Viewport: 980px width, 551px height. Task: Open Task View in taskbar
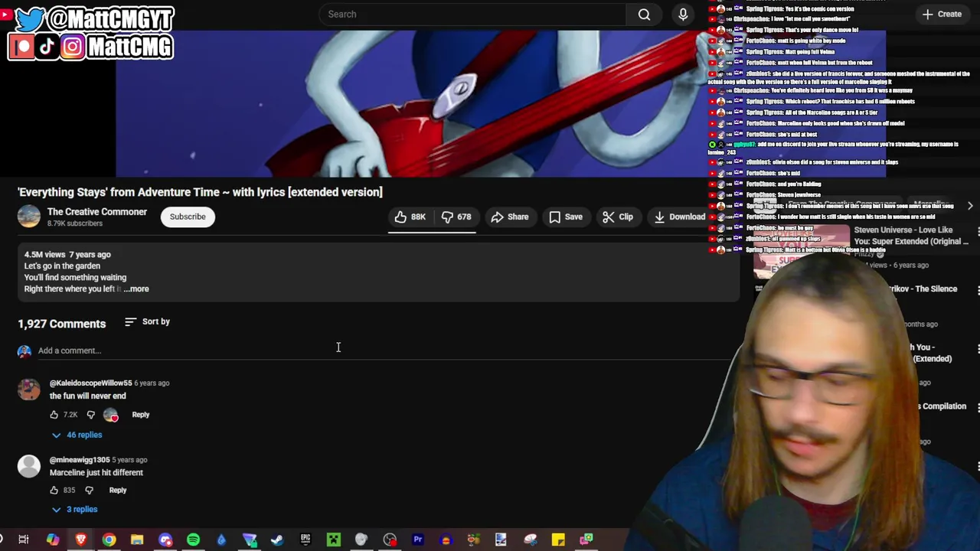pos(24,540)
